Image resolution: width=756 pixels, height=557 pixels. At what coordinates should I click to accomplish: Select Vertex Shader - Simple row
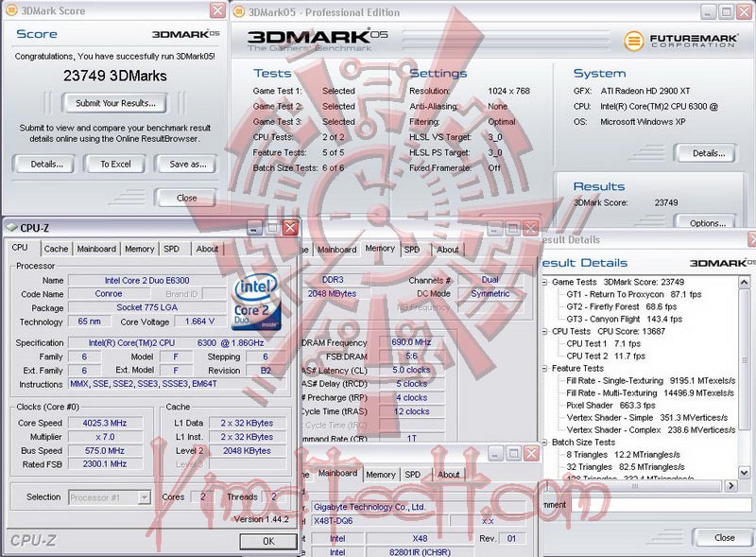pyautogui.click(x=646, y=417)
